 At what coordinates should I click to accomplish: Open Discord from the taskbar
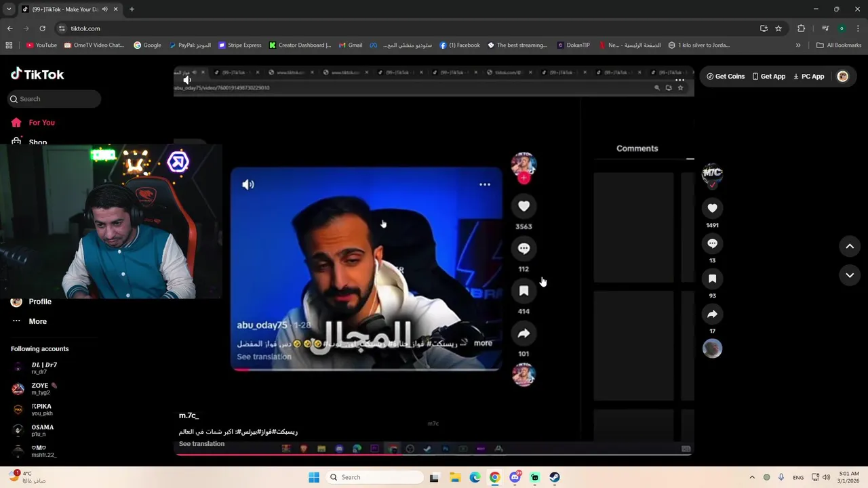(515, 477)
